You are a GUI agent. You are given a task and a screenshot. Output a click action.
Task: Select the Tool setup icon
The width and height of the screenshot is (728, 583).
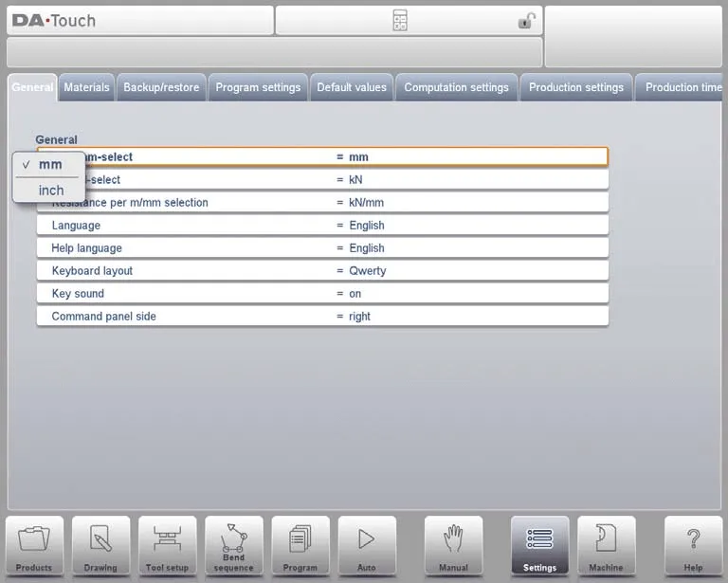point(167,544)
